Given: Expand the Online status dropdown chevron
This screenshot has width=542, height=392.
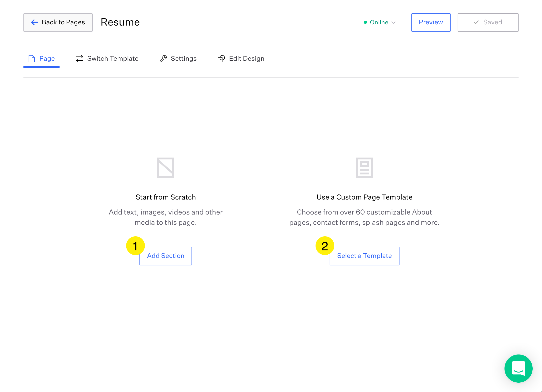Looking at the screenshot, I should point(393,23).
